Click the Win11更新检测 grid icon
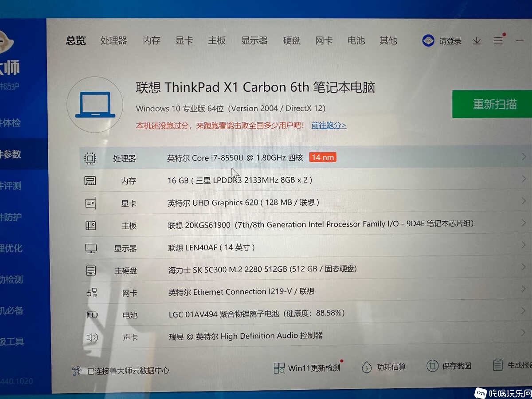The height and width of the screenshot is (399, 532). (x=279, y=368)
